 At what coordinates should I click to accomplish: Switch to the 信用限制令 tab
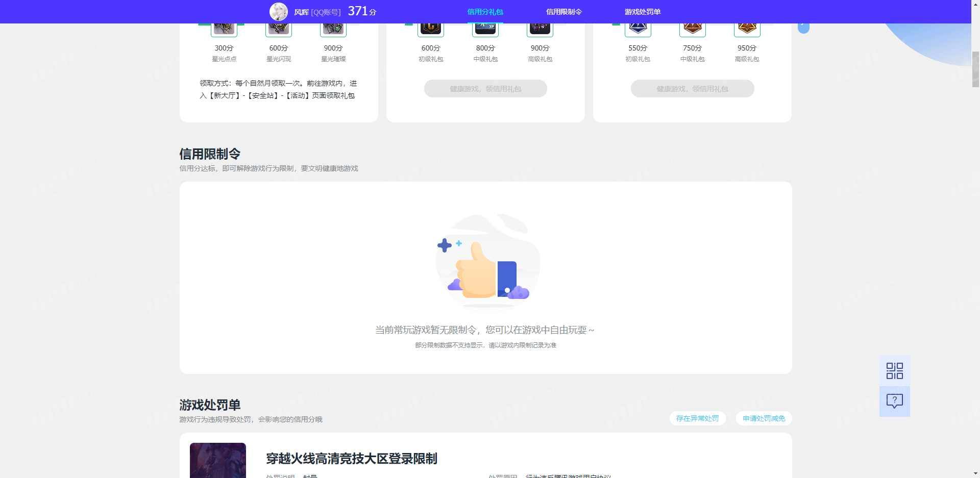(x=563, y=12)
